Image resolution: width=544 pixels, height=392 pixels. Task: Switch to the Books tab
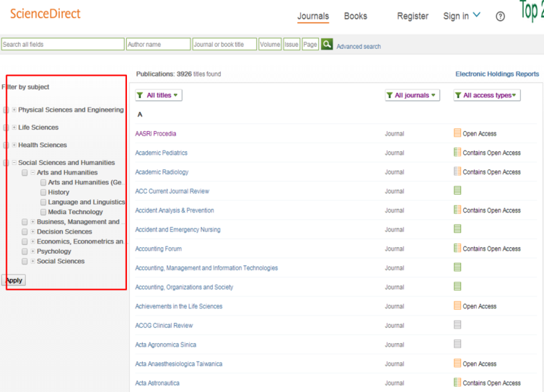click(355, 17)
